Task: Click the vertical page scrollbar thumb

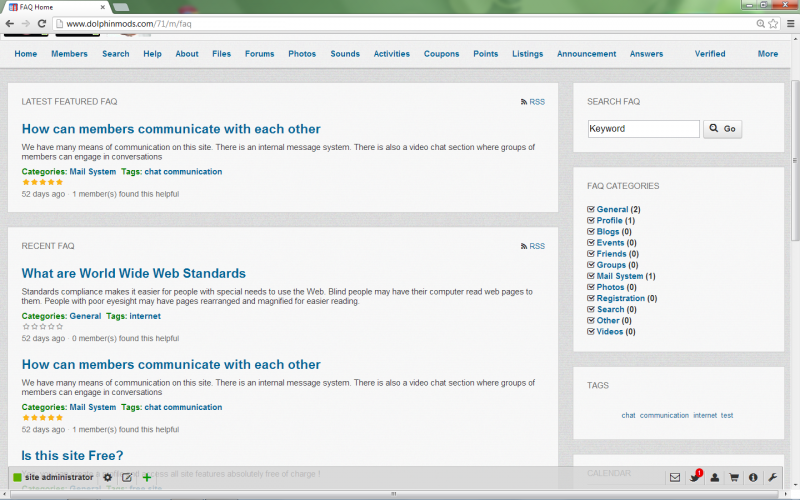Action: [795, 160]
